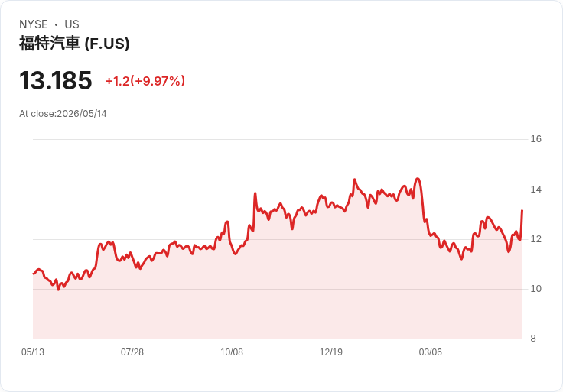Click the 12/19 x-axis date label
This screenshot has width=563, height=392.
click(331, 352)
